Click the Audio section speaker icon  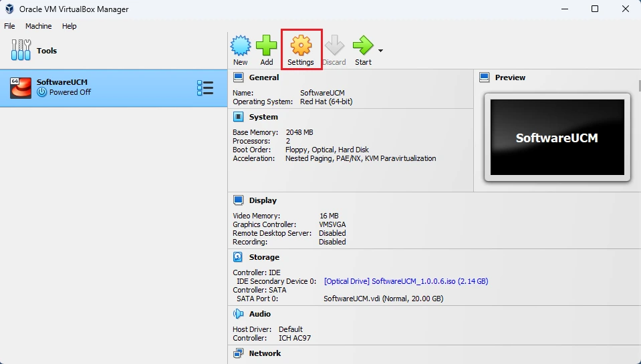[x=239, y=314]
